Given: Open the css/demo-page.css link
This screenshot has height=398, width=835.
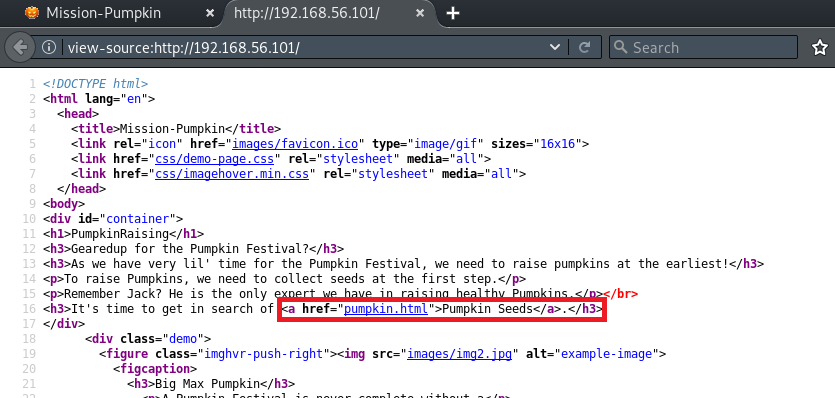Looking at the screenshot, I should point(214,159).
